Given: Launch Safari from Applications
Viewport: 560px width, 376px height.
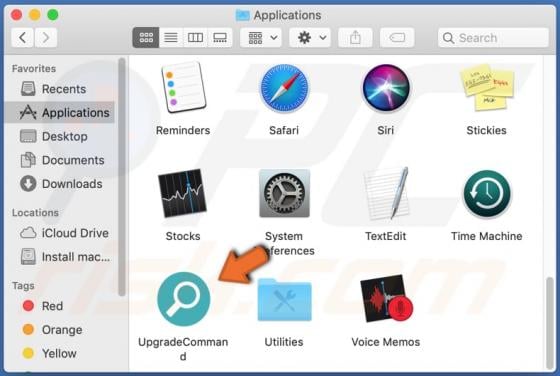Looking at the screenshot, I should point(284,88).
